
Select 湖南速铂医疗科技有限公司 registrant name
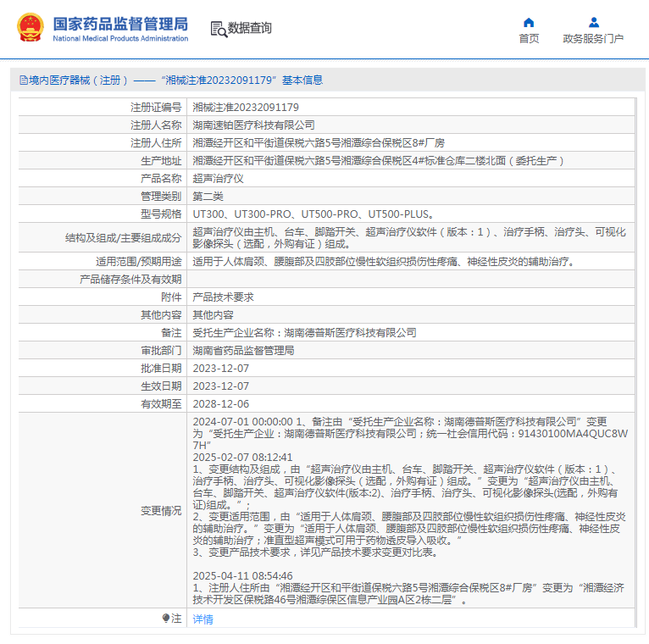(x=253, y=125)
